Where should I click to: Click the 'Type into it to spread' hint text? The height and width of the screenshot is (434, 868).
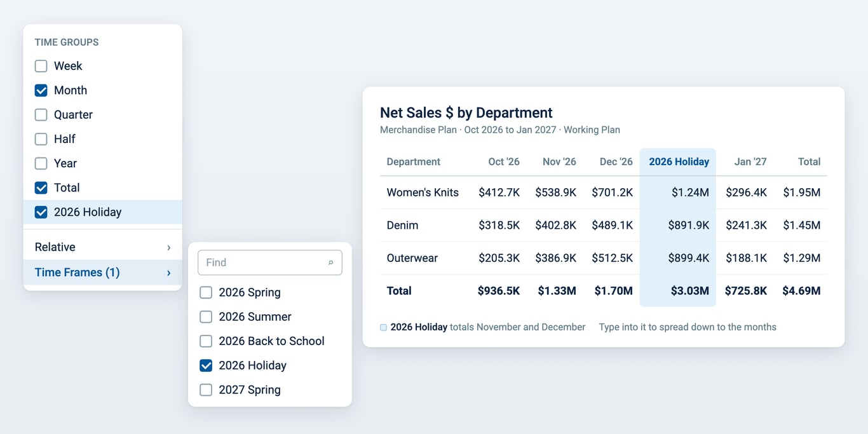click(x=688, y=327)
